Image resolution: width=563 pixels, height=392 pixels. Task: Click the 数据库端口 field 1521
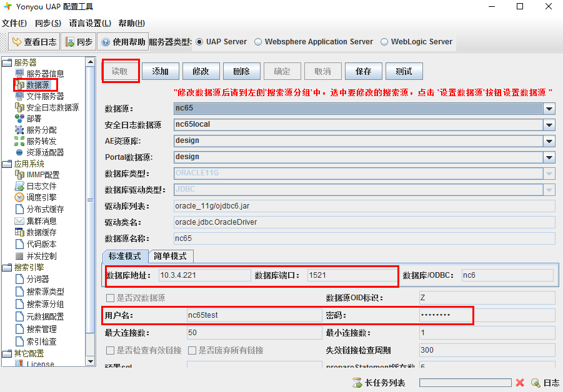[x=352, y=275]
